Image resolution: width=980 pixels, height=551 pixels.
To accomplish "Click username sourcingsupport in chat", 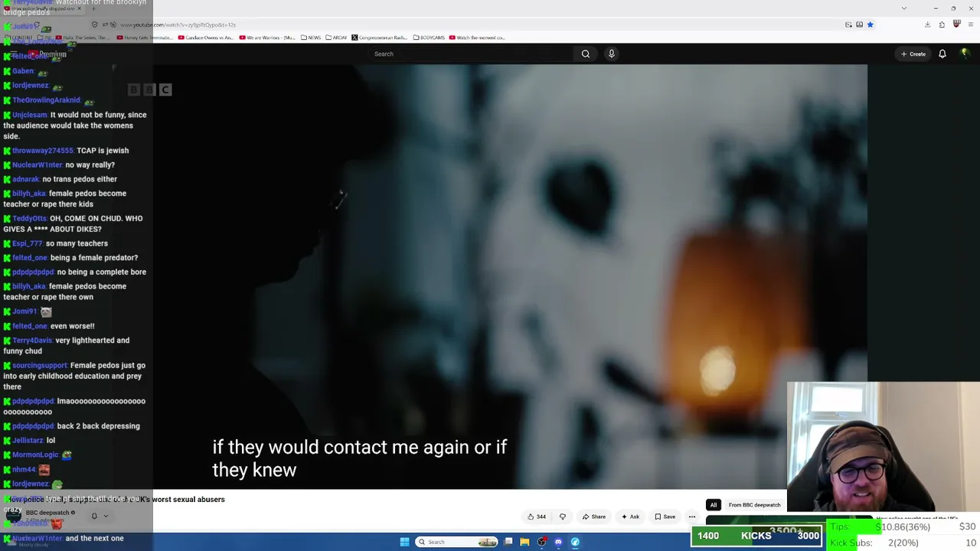I will tap(40, 365).
